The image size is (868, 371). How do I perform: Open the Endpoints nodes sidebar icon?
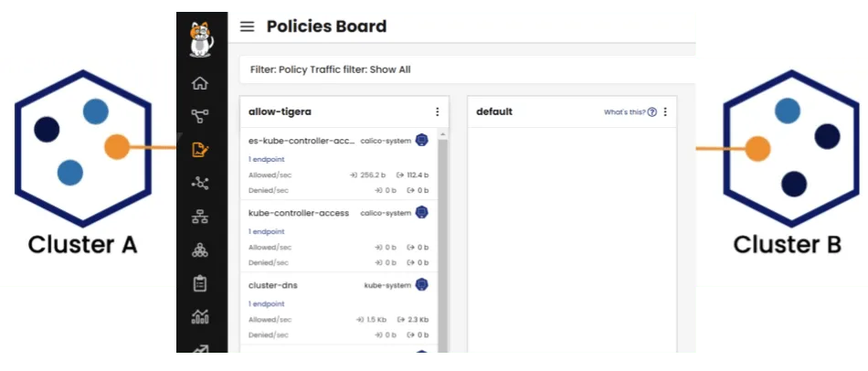200,184
